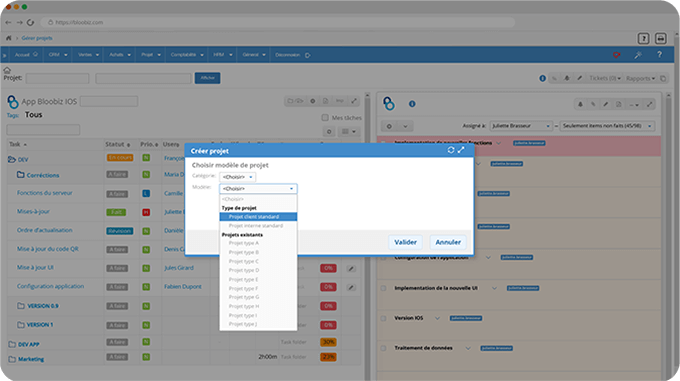Open the red chat bubble icon
The width and height of the screenshot is (680, 381).
pos(616,55)
